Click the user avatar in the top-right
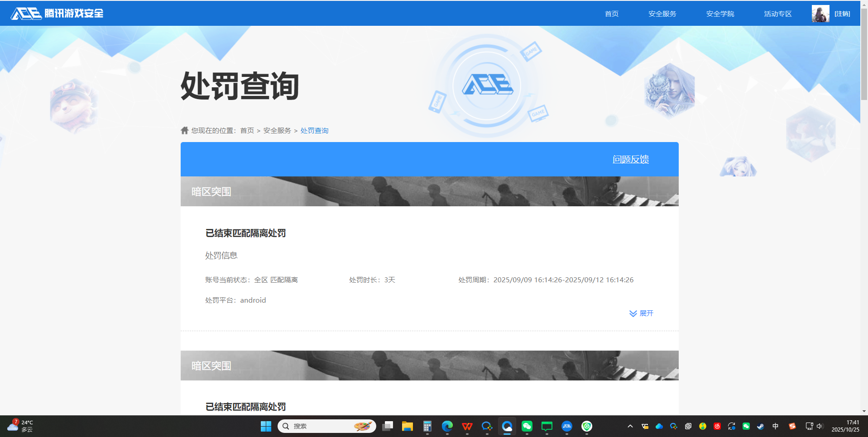The width and height of the screenshot is (868, 437). tap(820, 13)
